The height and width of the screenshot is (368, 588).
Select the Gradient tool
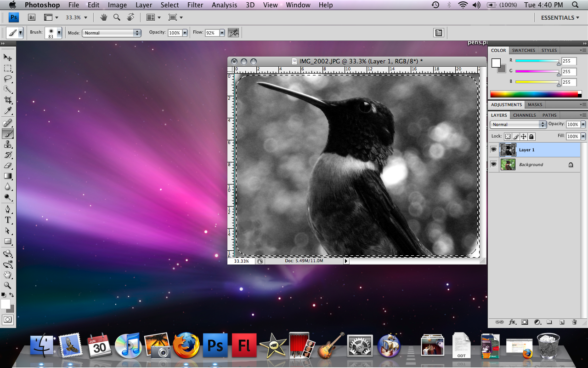[x=8, y=176]
